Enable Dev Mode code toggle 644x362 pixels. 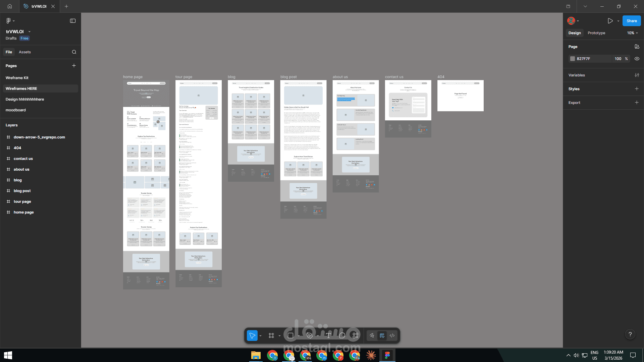point(392,336)
